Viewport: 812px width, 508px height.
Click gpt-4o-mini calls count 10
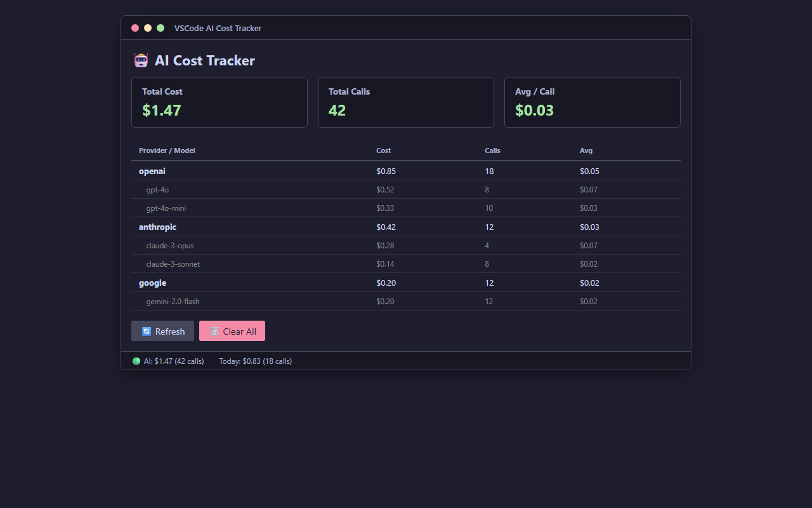[488, 208]
